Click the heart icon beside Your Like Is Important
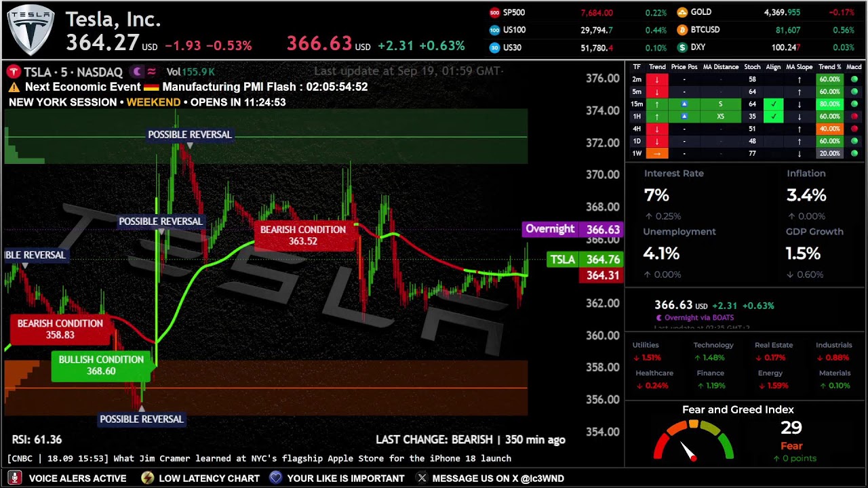Viewport: 868px width, 488px height. click(x=275, y=478)
